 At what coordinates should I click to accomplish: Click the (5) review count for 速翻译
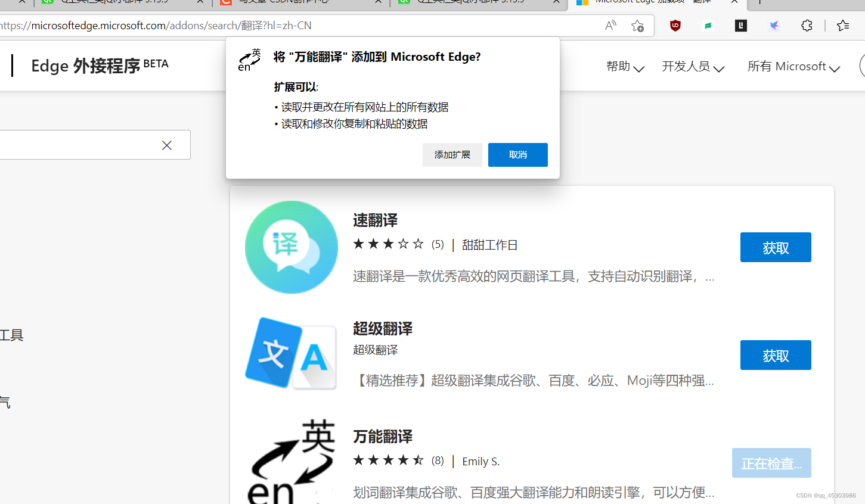coord(438,244)
